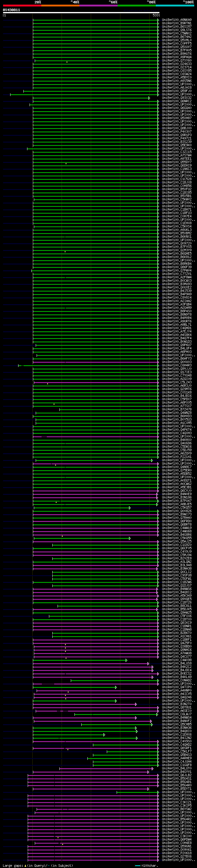Open the UniRef100_A9NKA9 hit
This screenshot has height=868, width=197.
tap(177, 20)
